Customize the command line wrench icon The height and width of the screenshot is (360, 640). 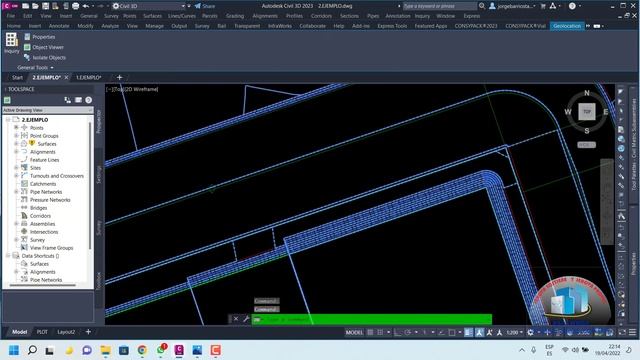tap(246, 319)
